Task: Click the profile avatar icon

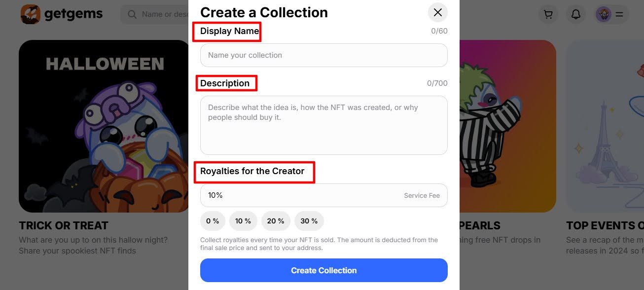Action: tap(604, 14)
